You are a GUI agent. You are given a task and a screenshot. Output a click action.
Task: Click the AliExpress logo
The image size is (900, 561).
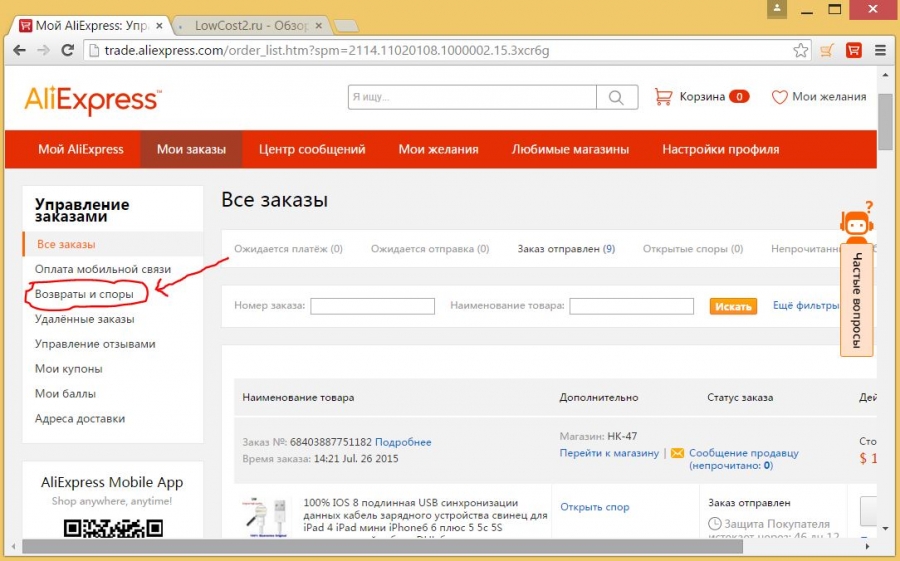[x=92, y=100]
